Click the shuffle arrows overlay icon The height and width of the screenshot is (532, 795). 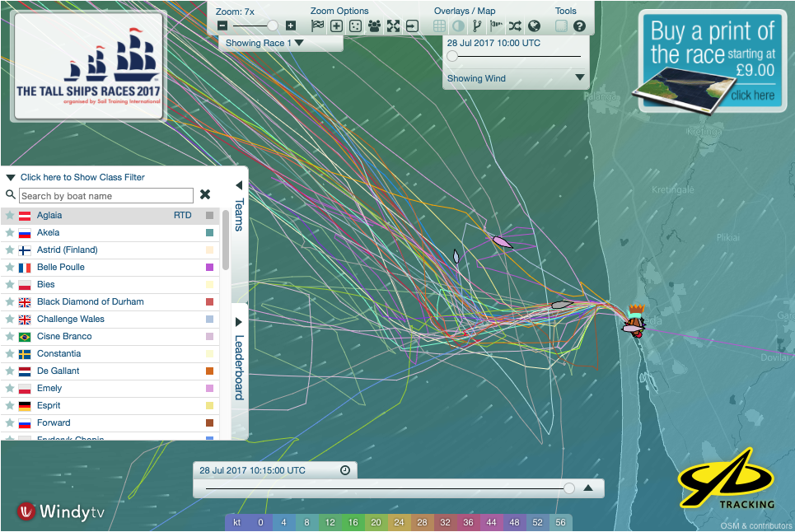pyautogui.click(x=515, y=26)
